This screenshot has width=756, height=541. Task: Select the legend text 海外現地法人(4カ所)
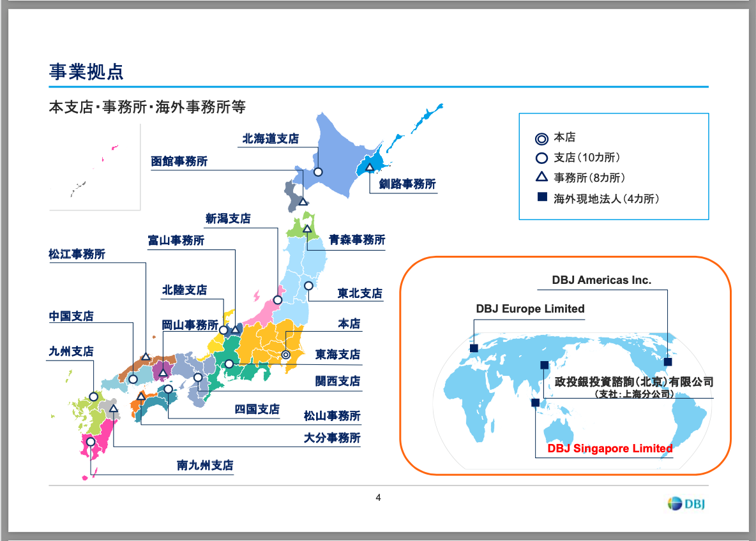pyautogui.click(x=606, y=199)
